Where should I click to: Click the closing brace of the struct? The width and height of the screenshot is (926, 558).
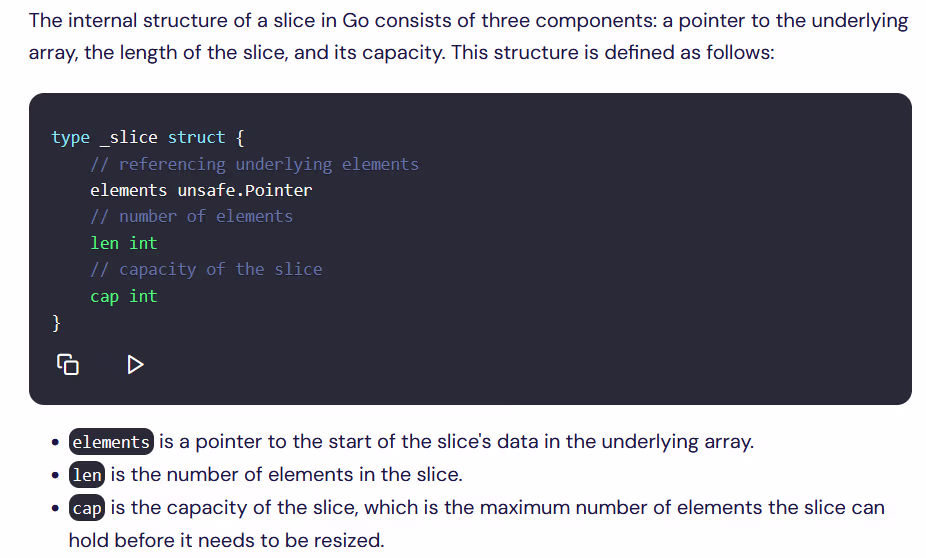56,323
